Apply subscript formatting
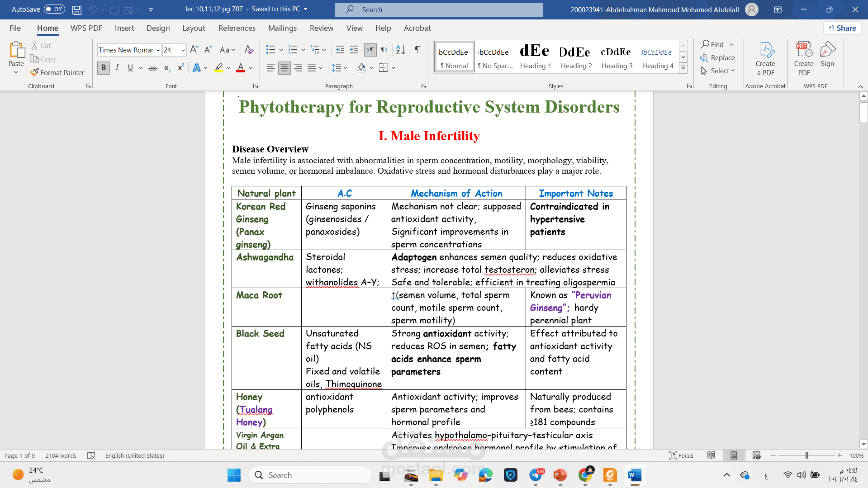The width and height of the screenshot is (868, 488). point(167,68)
